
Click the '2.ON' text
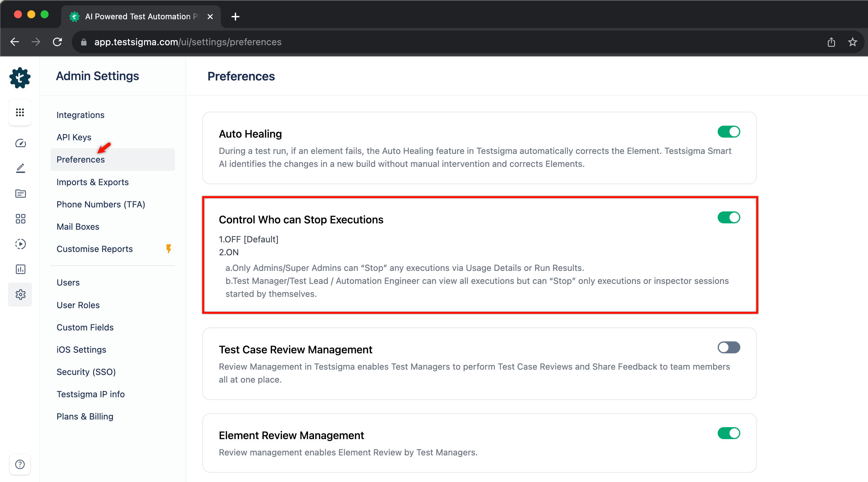coord(229,252)
